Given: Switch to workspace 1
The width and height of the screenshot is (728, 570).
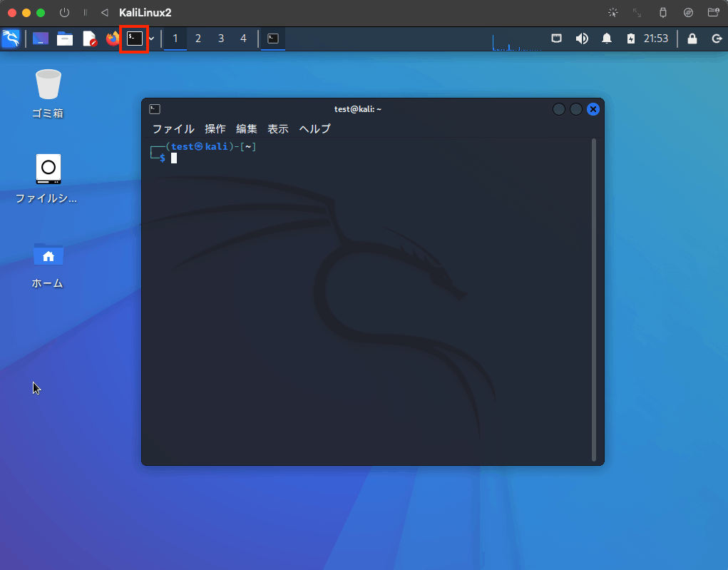Looking at the screenshot, I should click(x=175, y=39).
